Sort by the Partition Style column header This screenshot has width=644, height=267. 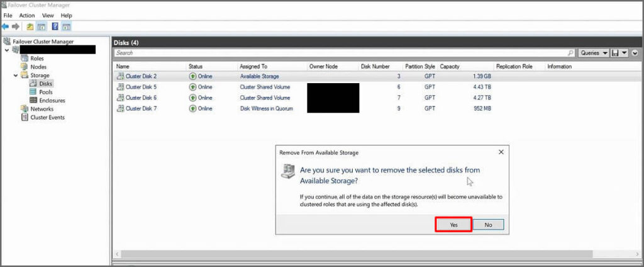(x=419, y=66)
